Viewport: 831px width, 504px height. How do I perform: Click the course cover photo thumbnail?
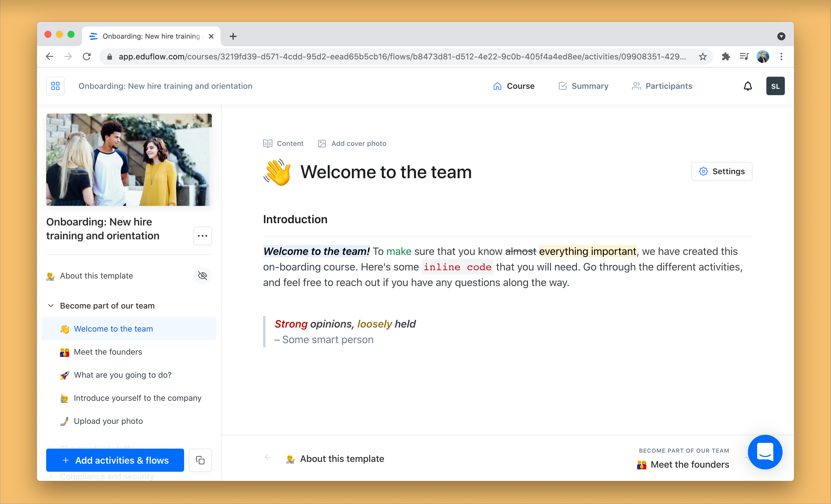129,160
